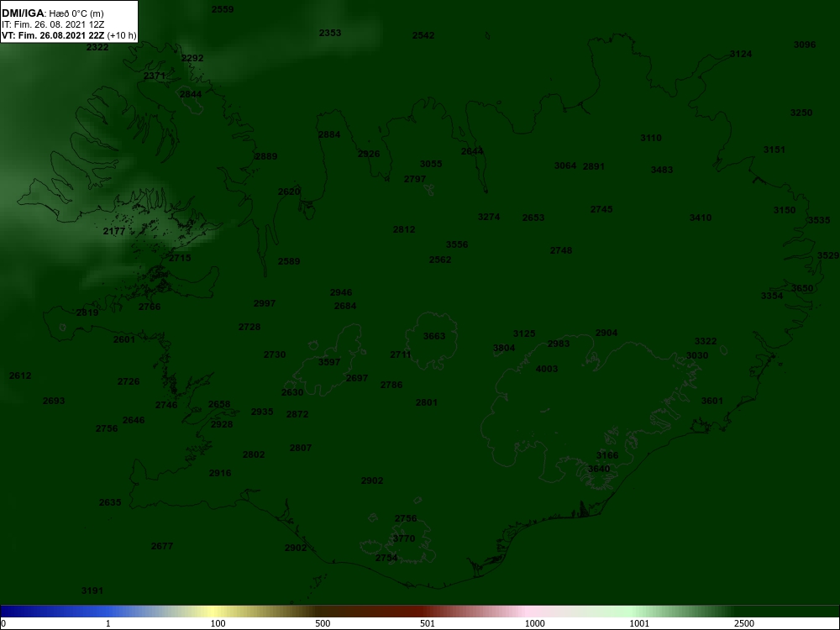The height and width of the screenshot is (630, 840).
Task: Select the 3535 height value
Action: (x=819, y=220)
